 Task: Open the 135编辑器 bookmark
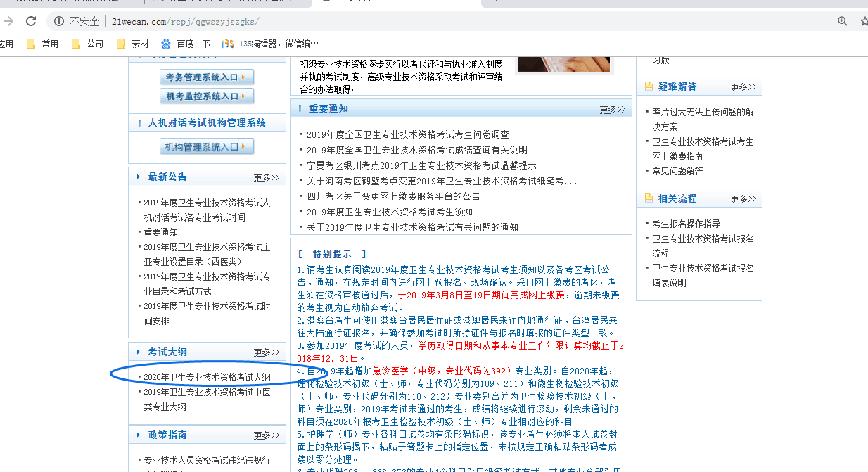(270, 44)
